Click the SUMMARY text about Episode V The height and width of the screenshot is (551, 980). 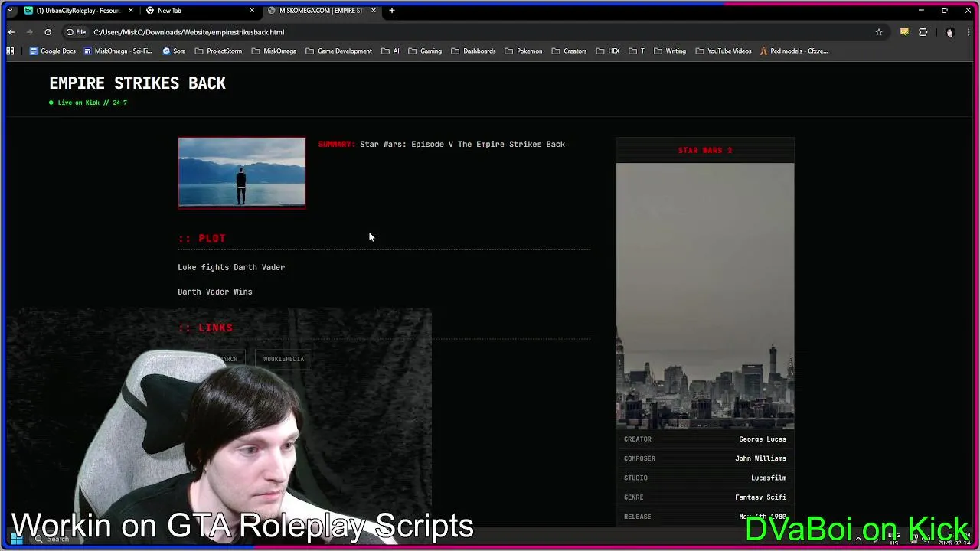click(442, 144)
